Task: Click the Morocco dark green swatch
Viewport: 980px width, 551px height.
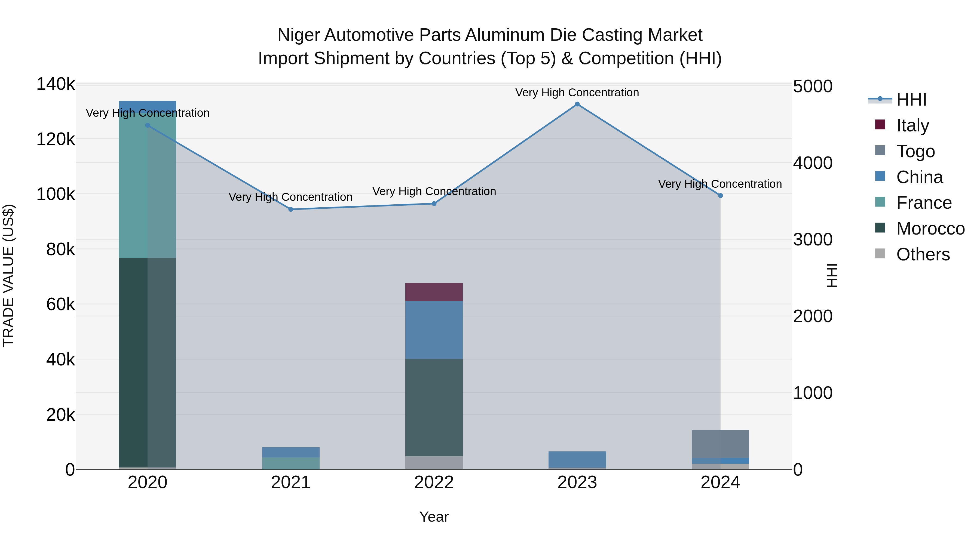Action: pos(880,228)
